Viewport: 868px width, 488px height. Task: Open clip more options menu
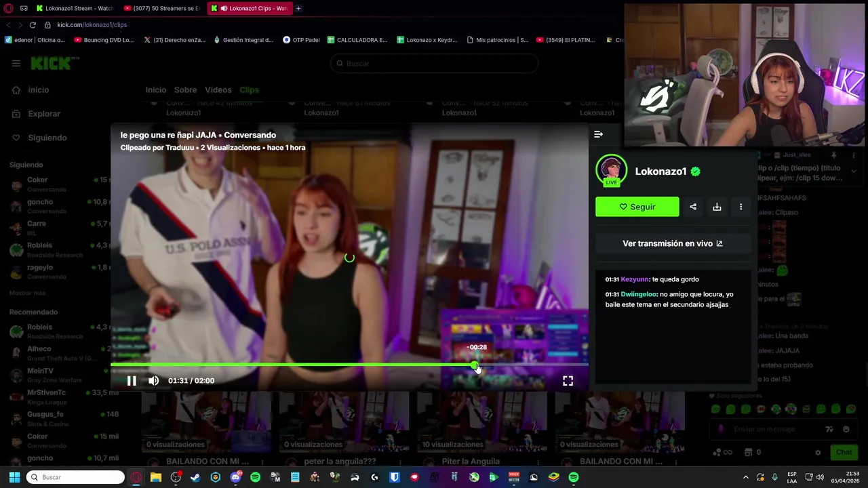[741, 207]
